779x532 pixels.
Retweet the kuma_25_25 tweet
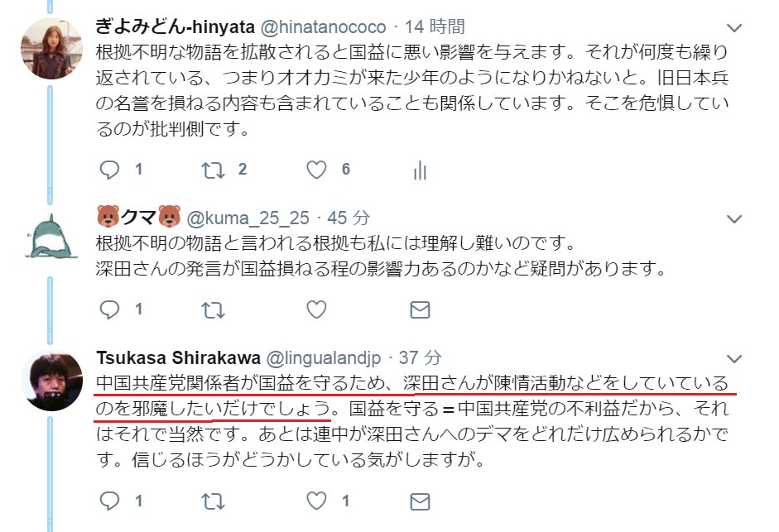pyautogui.click(x=213, y=310)
